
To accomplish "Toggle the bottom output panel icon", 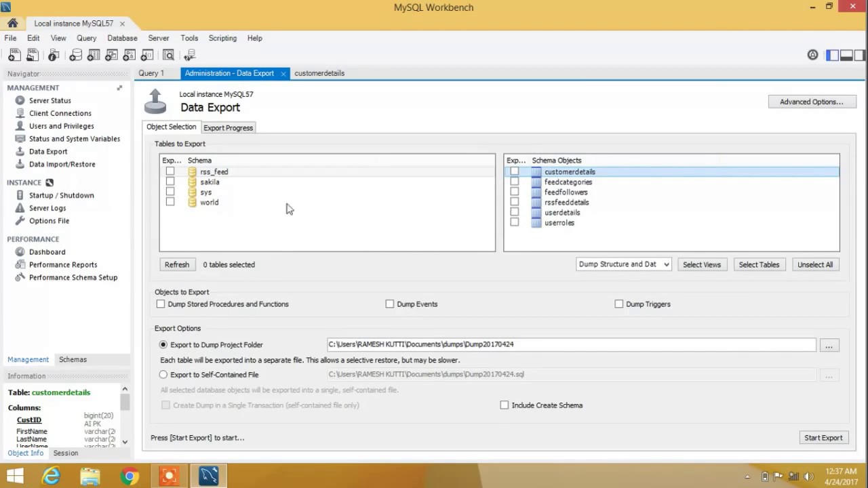I will pos(846,55).
